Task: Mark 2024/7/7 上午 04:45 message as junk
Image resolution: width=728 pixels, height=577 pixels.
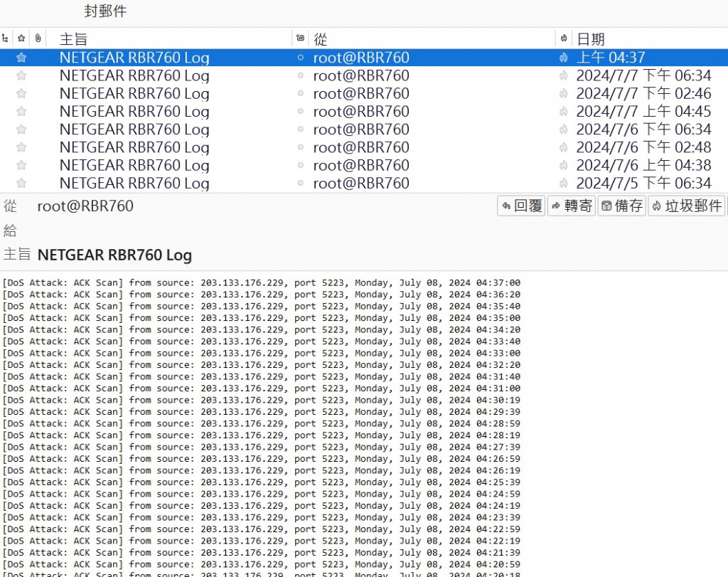Action: [564, 112]
